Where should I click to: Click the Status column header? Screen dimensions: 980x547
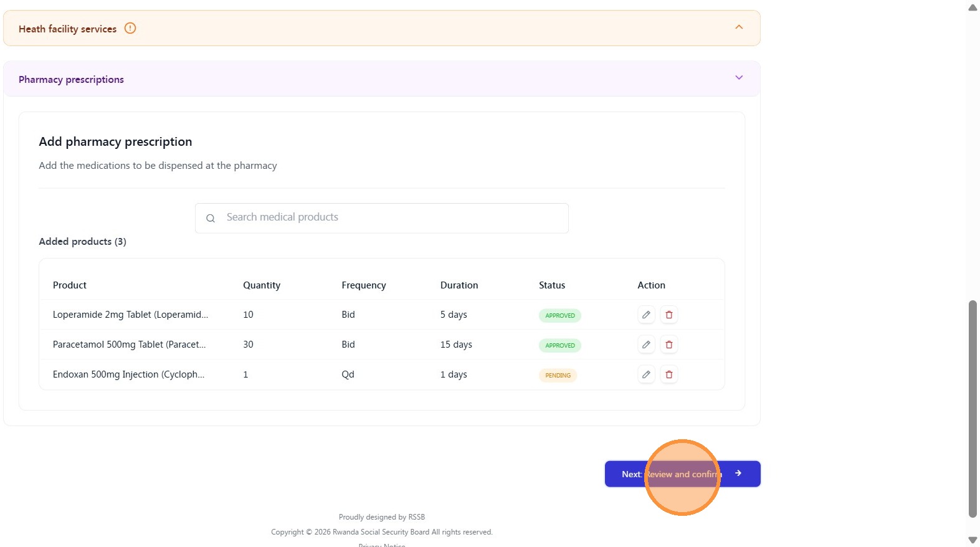point(552,285)
